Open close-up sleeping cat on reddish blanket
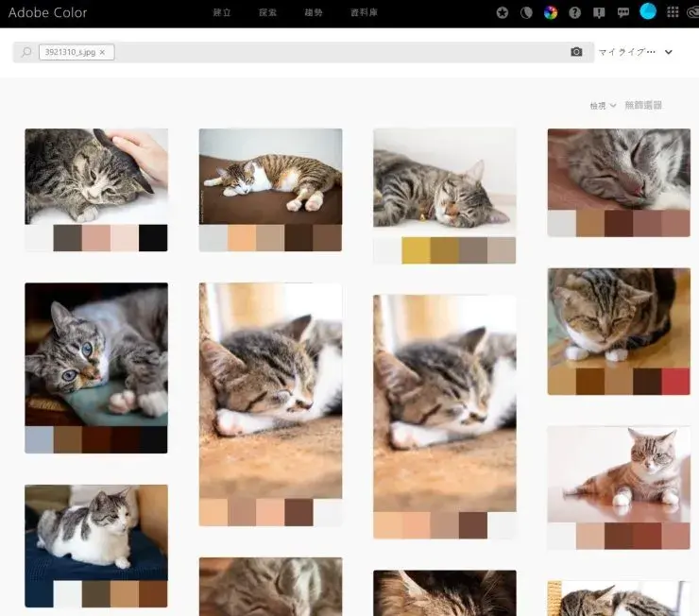The image size is (699, 616). pos(619,169)
